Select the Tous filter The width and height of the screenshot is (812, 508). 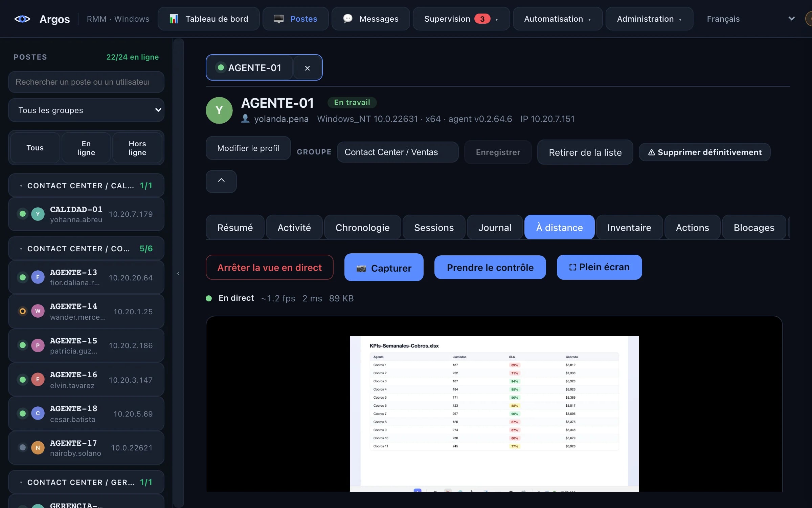pos(35,148)
